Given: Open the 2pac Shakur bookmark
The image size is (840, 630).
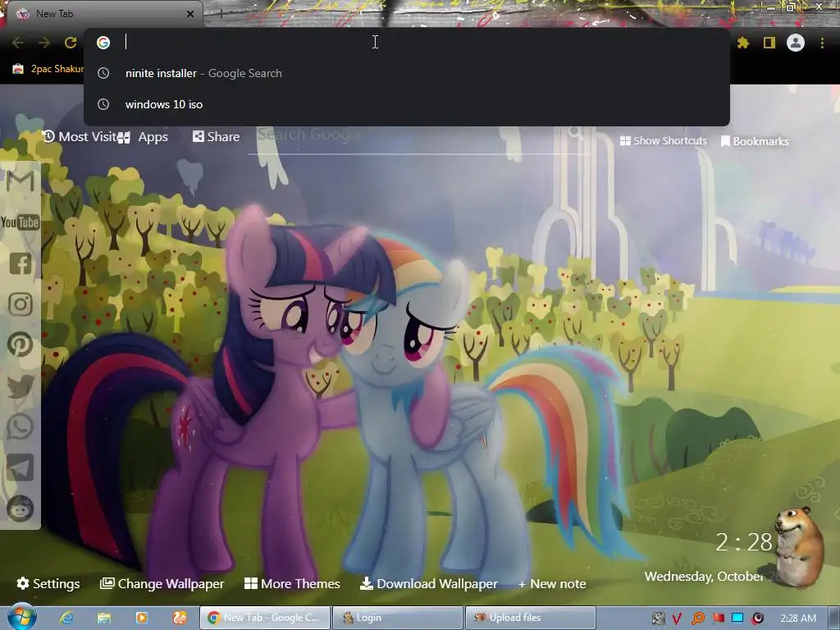Looking at the screenshot, I should pos(48,69).
